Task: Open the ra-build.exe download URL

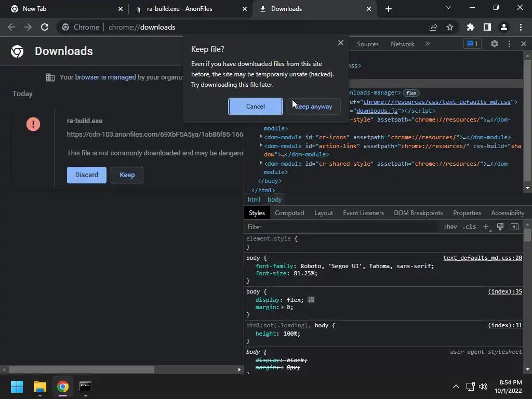Action: tap(155, 135)
